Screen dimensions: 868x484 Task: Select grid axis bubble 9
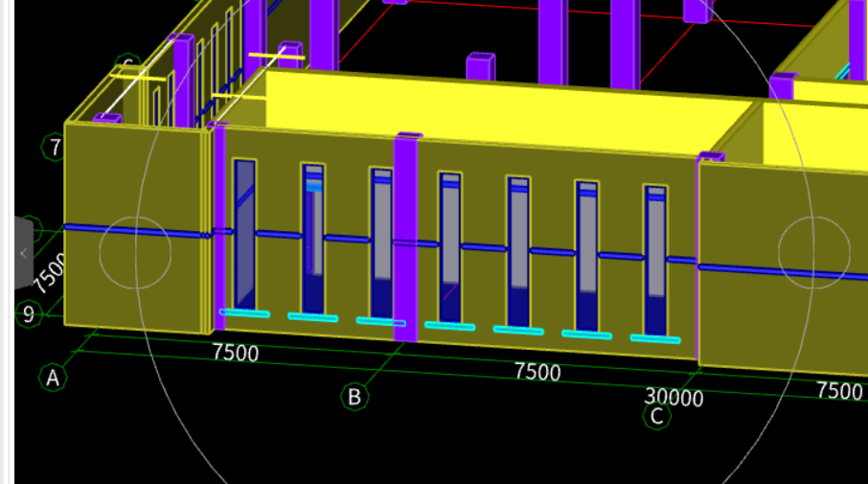point(28,314)
